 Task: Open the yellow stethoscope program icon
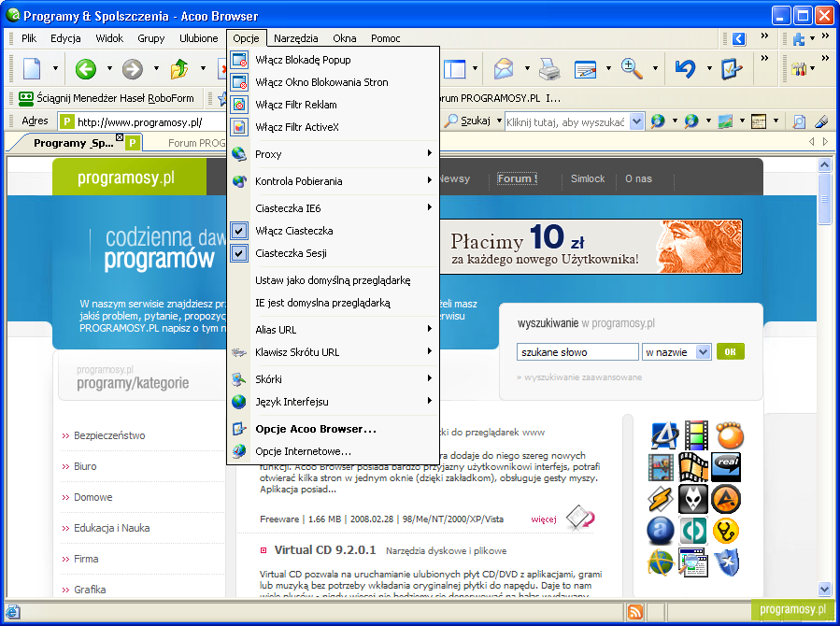[x=726, y=531]
